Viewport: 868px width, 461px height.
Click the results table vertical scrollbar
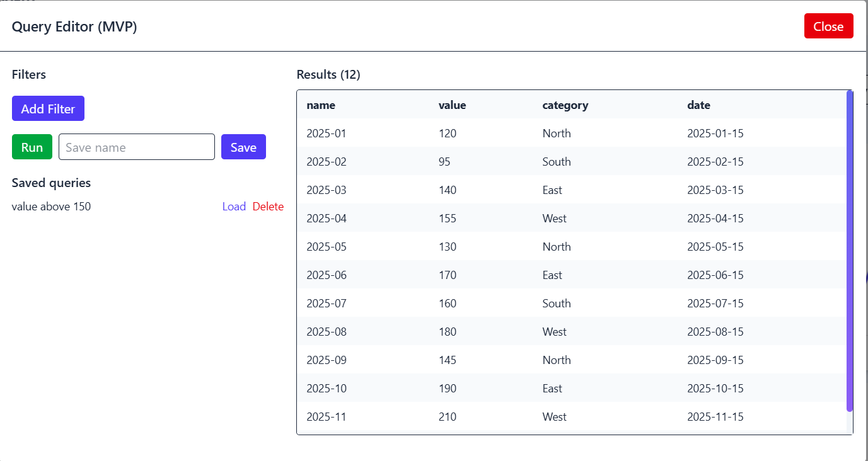[x=850, y=252]
